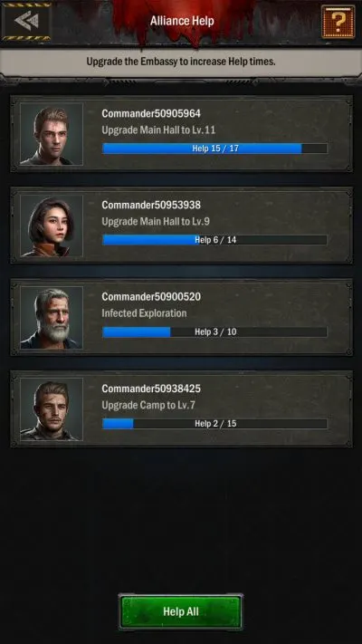Select Upgrade Main Hall to Lv.11 request

(158, 130)
